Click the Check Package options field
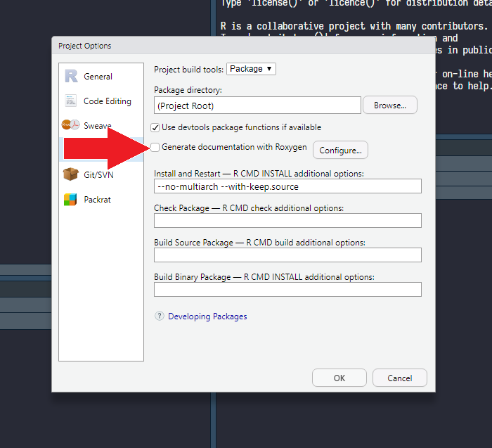 pyautogui.click(x=287, y=221)
